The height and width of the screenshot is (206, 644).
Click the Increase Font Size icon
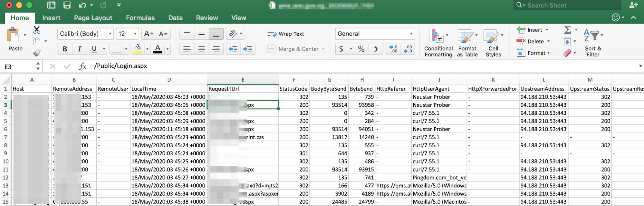(149, 34)
